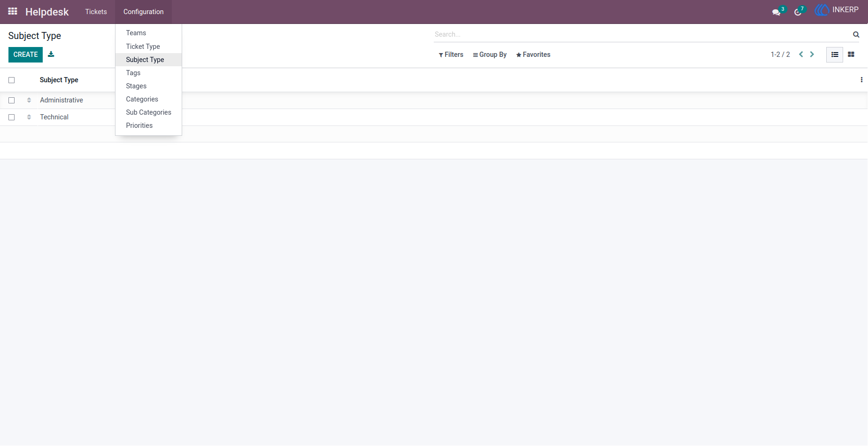868x446 pixels.
Task: Select Tags menu entry
Action: pyautogui.click(x=148, y=73)
